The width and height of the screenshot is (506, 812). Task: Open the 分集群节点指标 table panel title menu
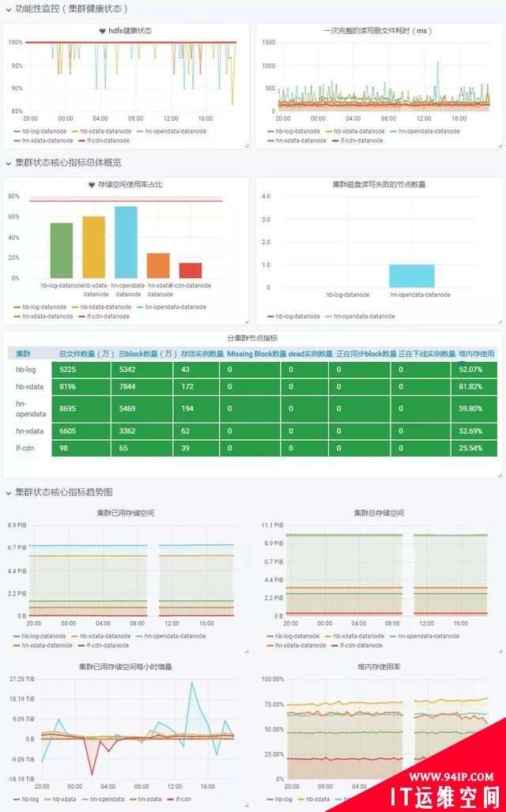point(252,338)
